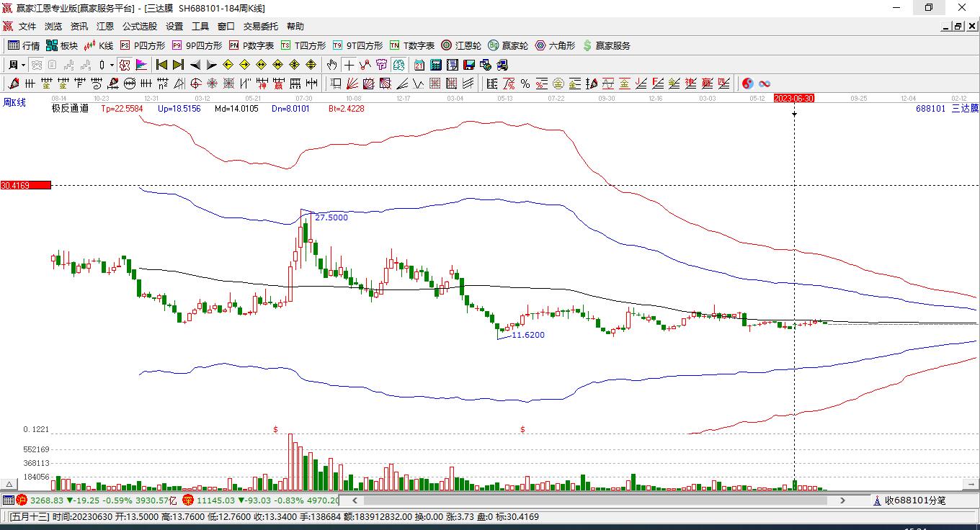The width and height of the screenshot is (980, 530).
Task: Minimize the inner chart child window
Action: [x=946, y=27]
